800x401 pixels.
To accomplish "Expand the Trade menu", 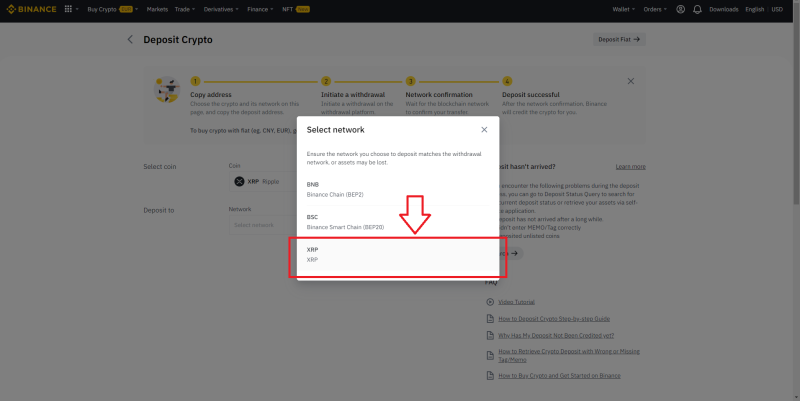I will (185, 9).
